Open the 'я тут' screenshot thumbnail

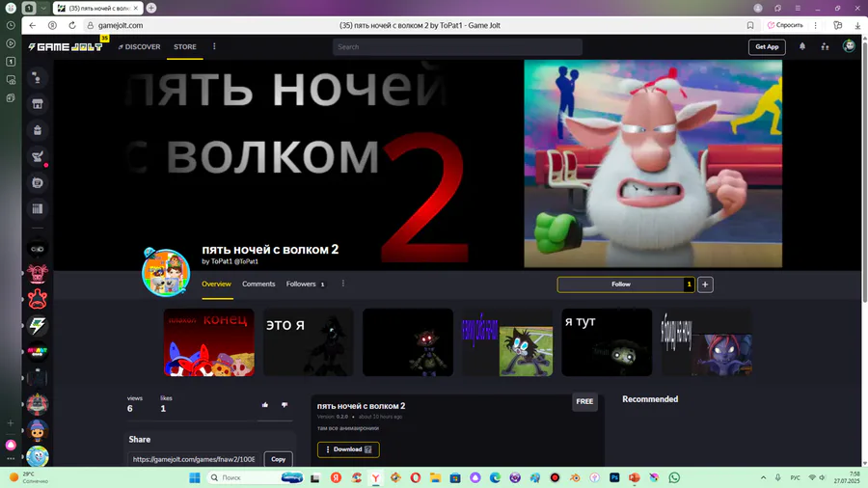(x=607, y=342)
